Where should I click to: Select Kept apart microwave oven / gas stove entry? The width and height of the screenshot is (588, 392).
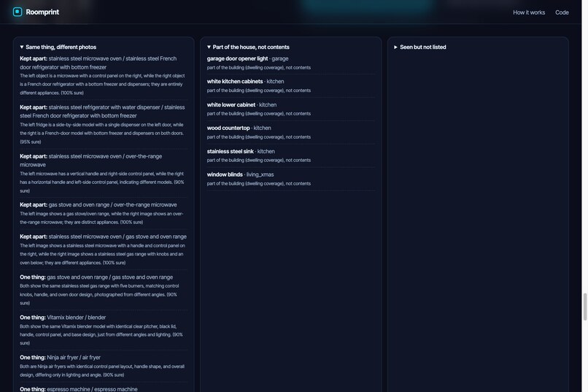104,250
